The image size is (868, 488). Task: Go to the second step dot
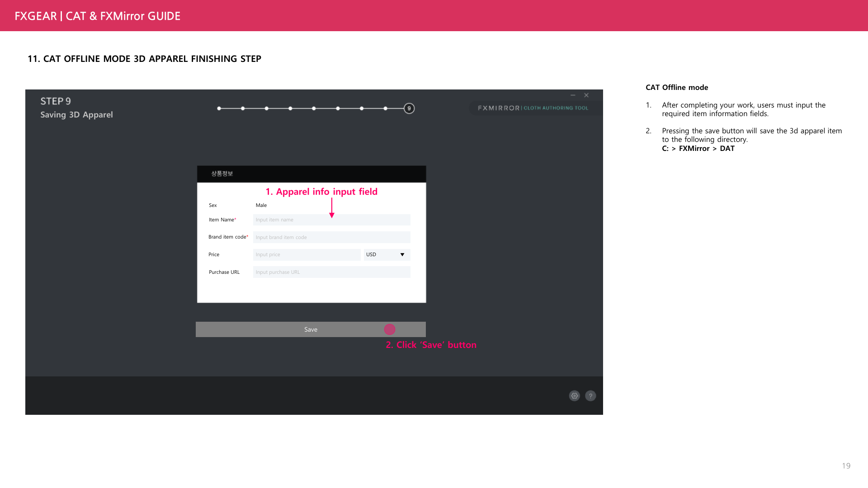(243, 108)
